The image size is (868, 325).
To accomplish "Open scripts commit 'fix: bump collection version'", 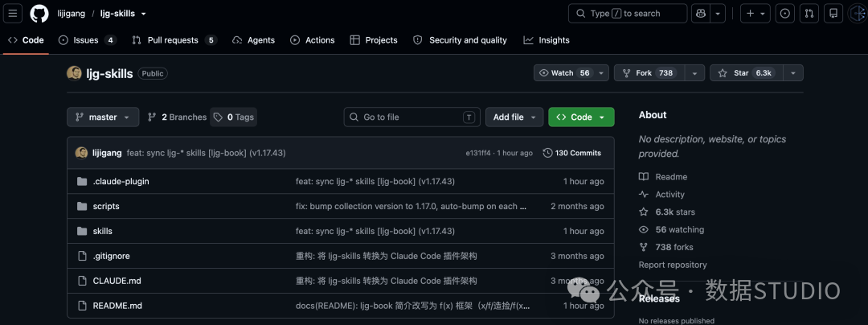I will tap(411, 206).
